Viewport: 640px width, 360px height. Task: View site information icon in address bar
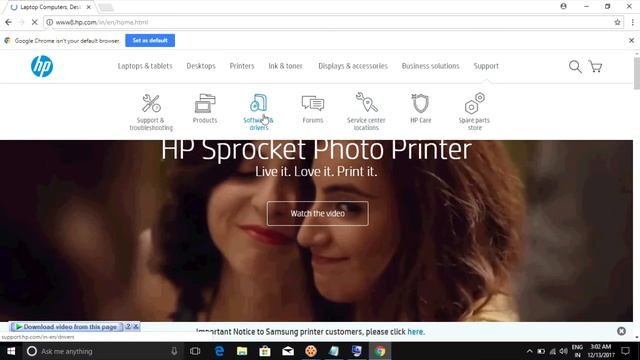click(49, 22)
